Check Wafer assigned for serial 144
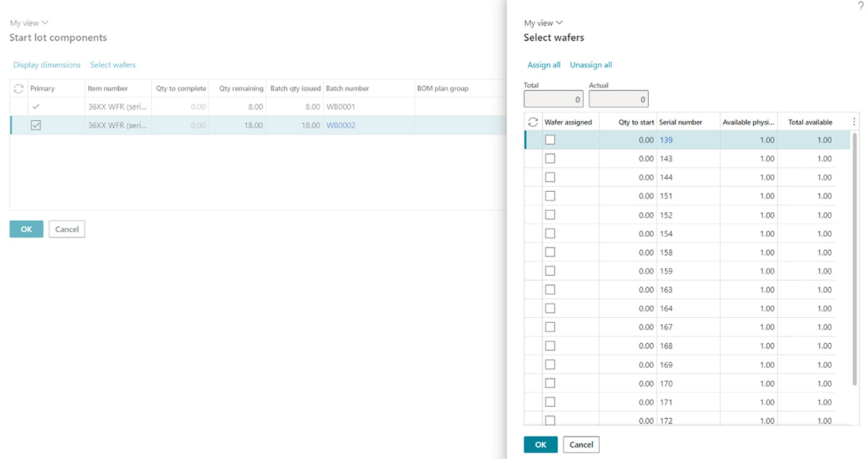This screenshot has height=459, width=868. [x=550, y=177]
